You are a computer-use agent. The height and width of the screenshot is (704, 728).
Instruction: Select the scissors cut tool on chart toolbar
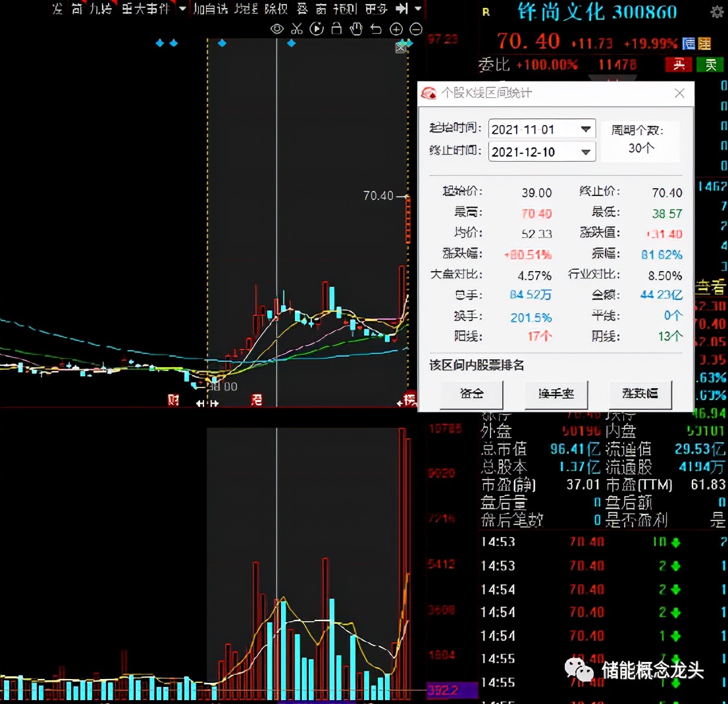pos(297,29)
